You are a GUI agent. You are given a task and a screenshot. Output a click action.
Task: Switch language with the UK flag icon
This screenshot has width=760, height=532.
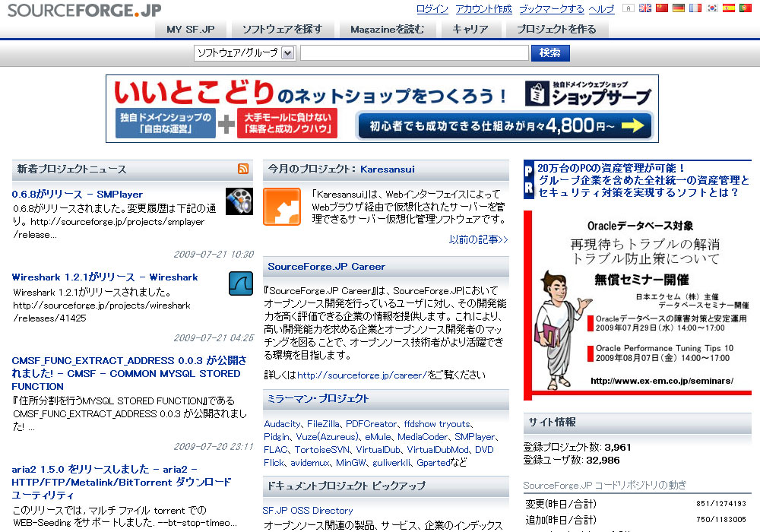coord(645,8)
